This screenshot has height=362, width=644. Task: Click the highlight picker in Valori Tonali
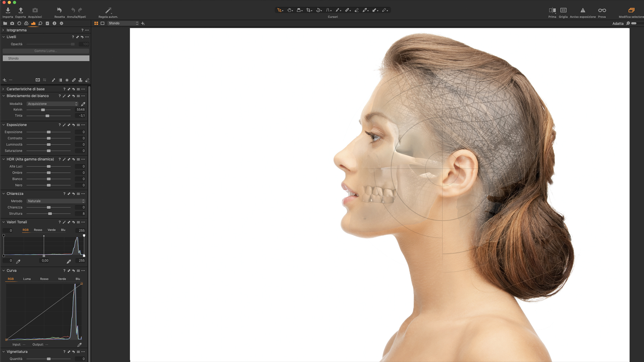pos(69,261)
